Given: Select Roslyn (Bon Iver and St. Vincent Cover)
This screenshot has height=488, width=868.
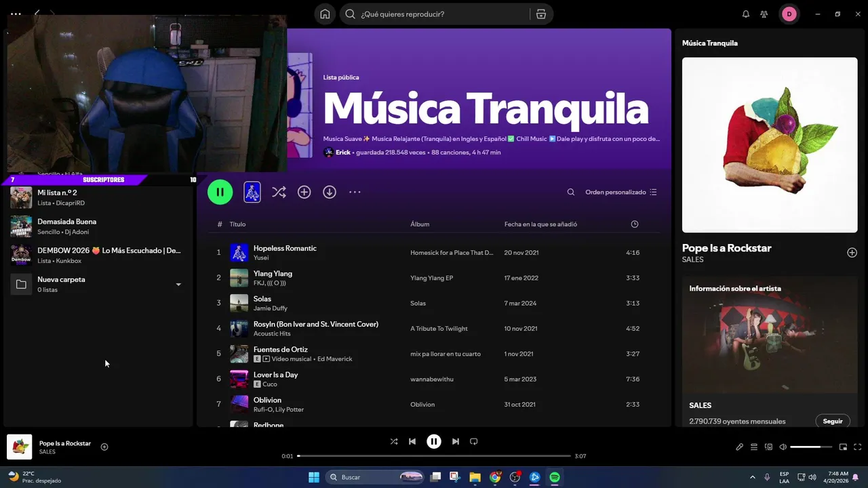Looking at the screenshot, I should click(x=434, y=328).
